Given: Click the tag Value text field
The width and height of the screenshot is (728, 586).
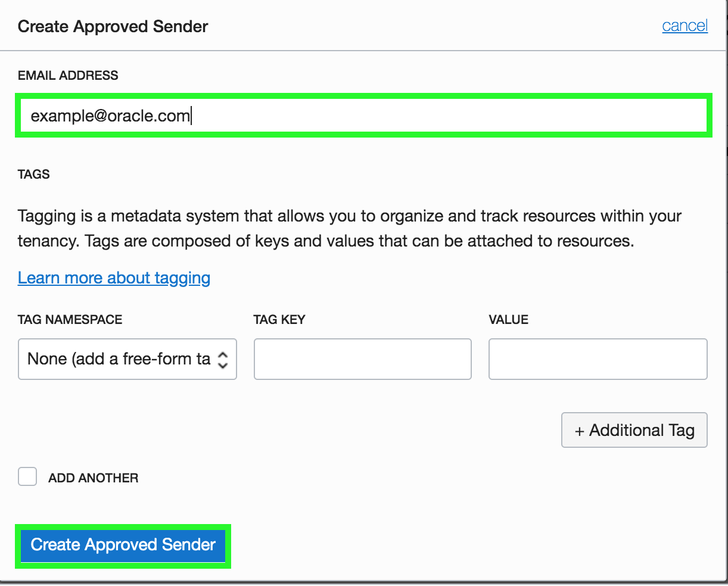Looking at the screenshot, I should [x=598, y=359].
